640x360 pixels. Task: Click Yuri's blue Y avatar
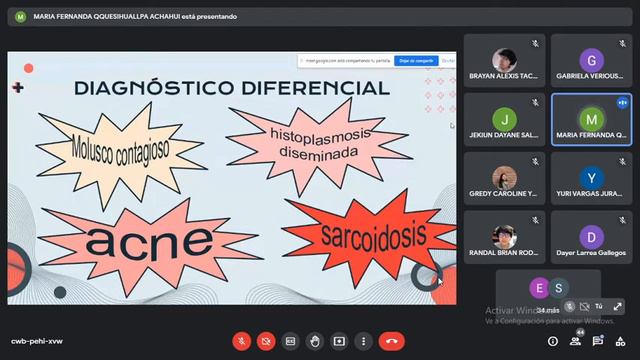click(591, 178)
